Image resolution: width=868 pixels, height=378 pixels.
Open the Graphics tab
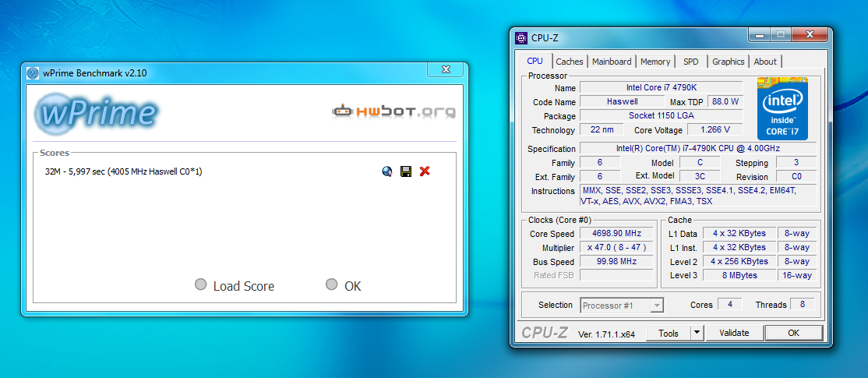pyautogui.click(x=728, y=62)
